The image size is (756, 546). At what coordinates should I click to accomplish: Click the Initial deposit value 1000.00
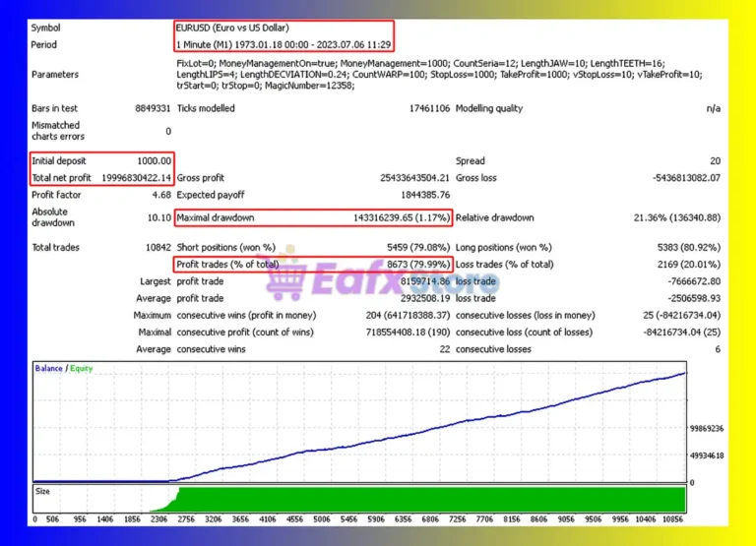pos(154,161)
